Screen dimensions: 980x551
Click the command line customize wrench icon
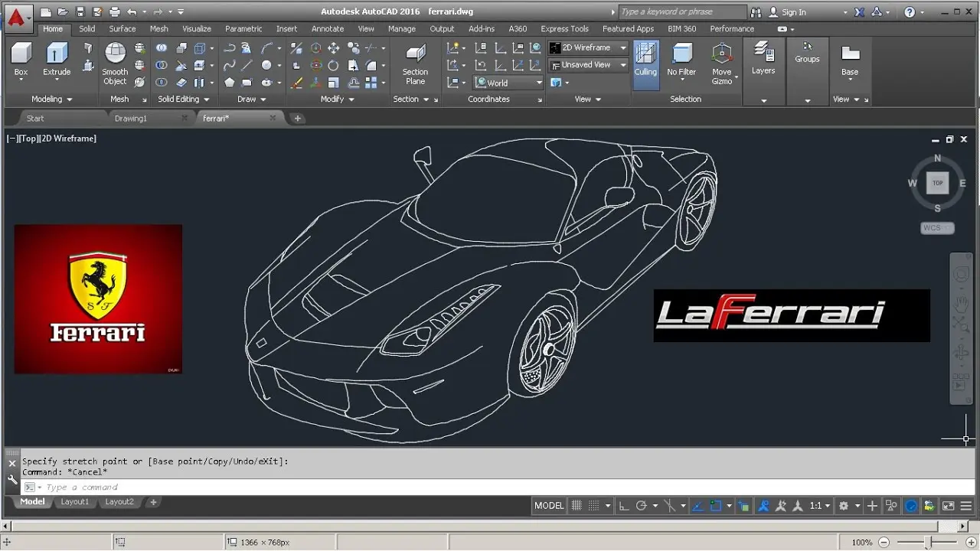click(x=12, y=480)
